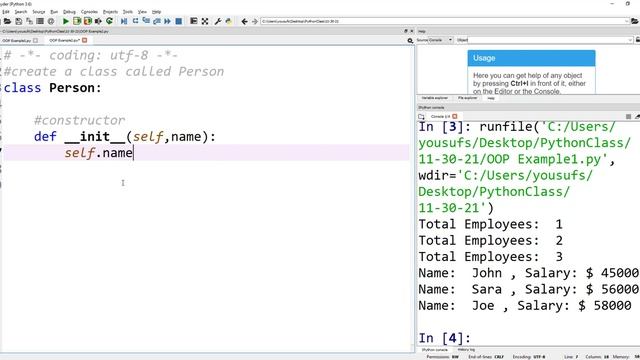
Task: Click the @ symbol toolbar icon
Action: click(51, 21)
